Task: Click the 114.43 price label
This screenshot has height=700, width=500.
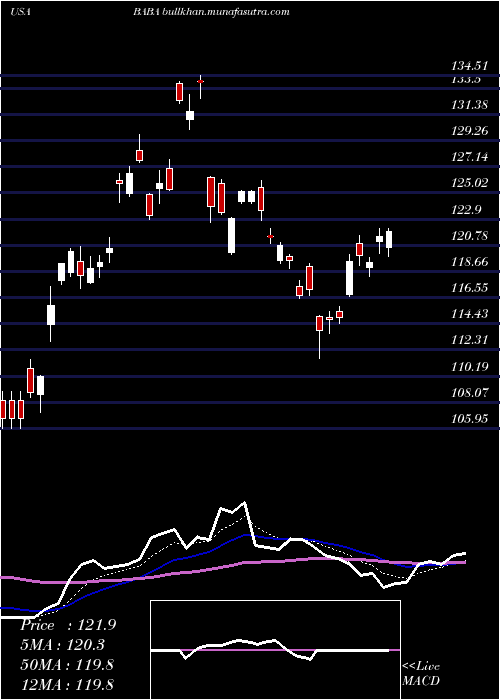Action: 469,314
